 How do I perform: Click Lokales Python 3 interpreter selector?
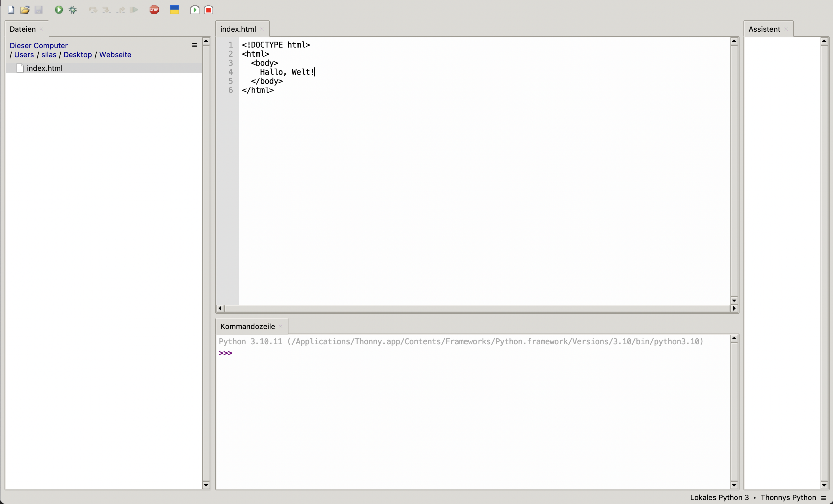pyautogui.click(x=719, y=497)
